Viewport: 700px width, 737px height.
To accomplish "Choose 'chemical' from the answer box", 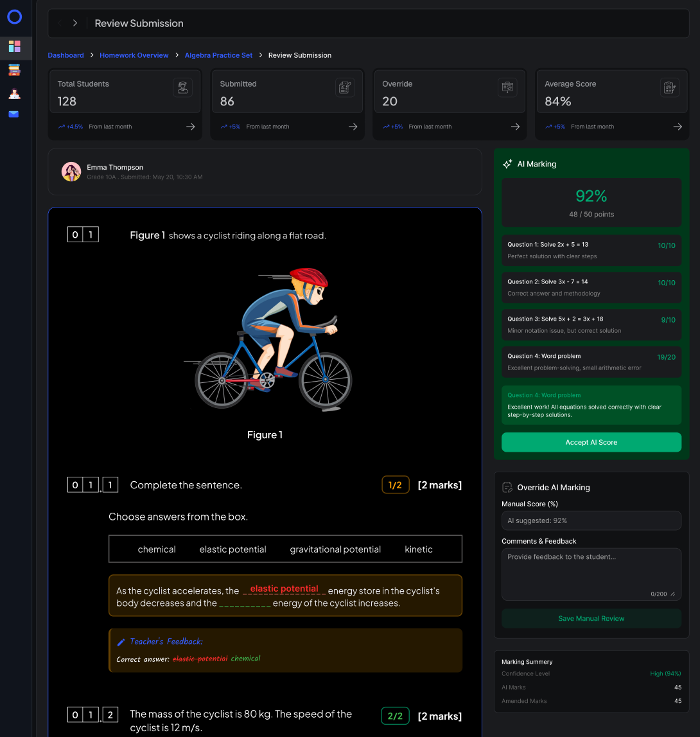I will [x=157, y=549].
